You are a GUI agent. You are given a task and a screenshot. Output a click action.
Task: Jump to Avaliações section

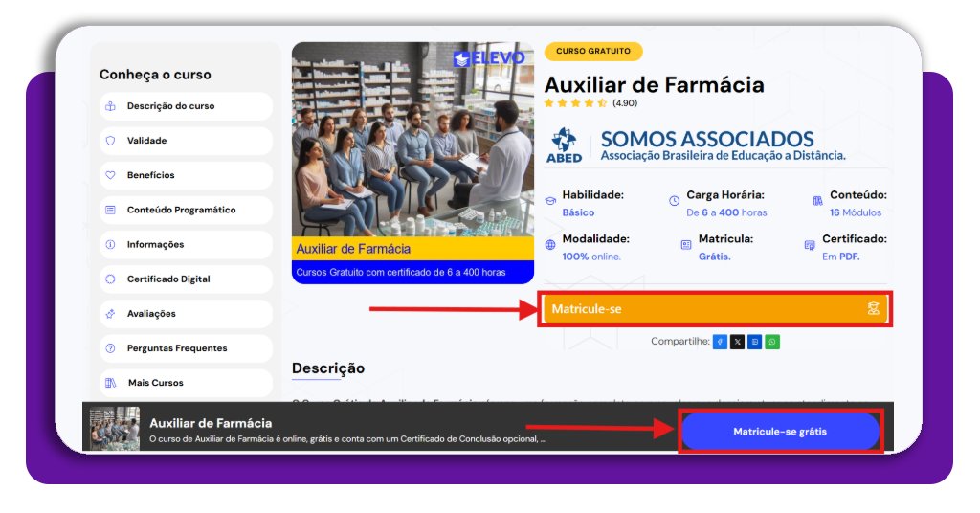click(186, 314)
